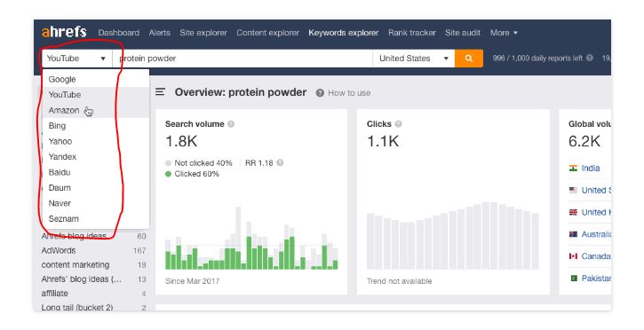Open the hamburger menu beside Overview
This screenshot has height=330, width=644.
pos(160,92)
